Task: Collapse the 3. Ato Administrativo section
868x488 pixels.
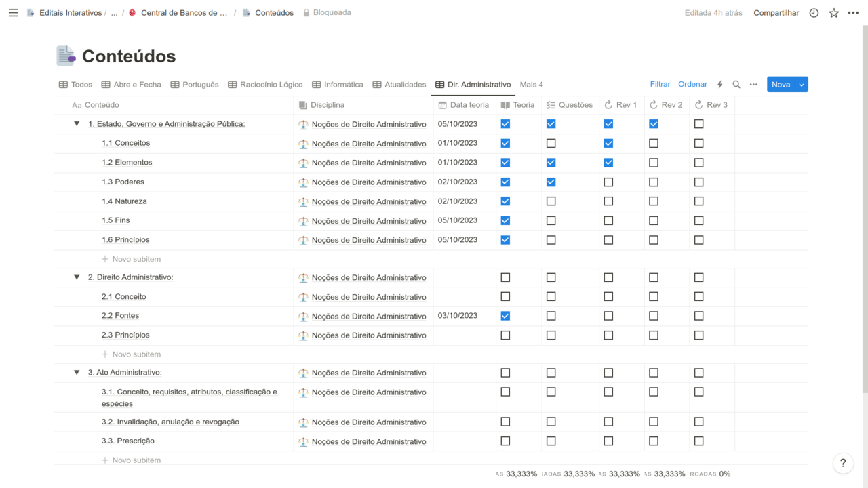Action: [77, 373]
